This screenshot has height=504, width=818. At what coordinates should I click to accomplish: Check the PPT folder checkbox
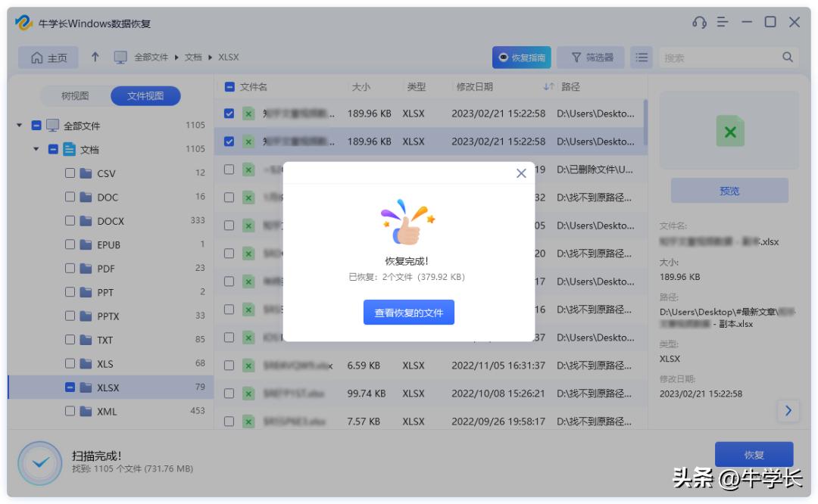[x=70, y=292]
